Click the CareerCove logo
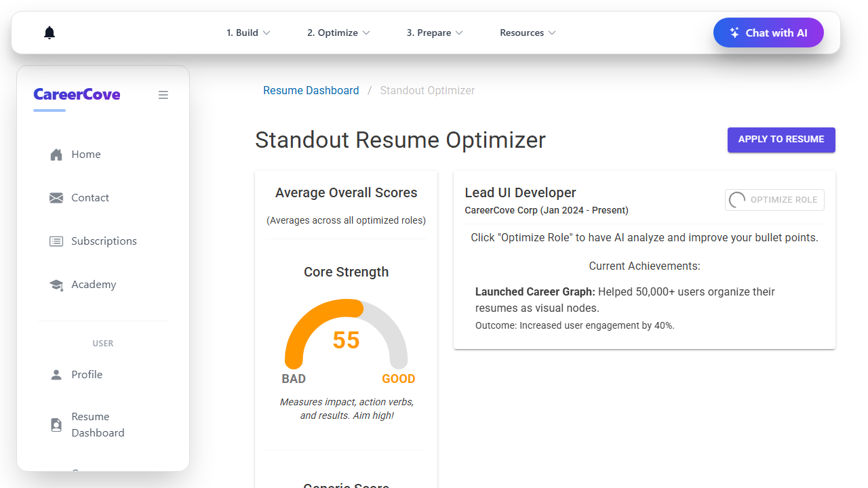 [77, 95]
